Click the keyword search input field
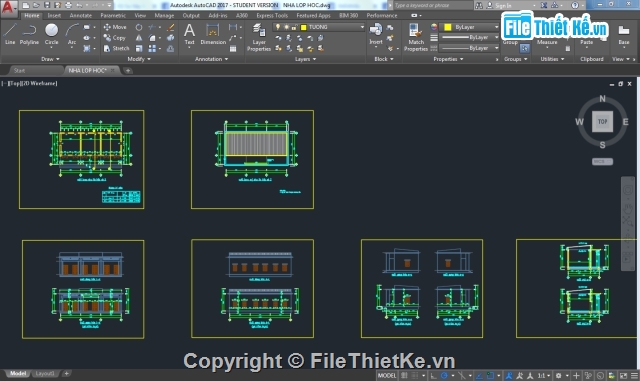This screenshot has width=640, height=381. [432, 5]
